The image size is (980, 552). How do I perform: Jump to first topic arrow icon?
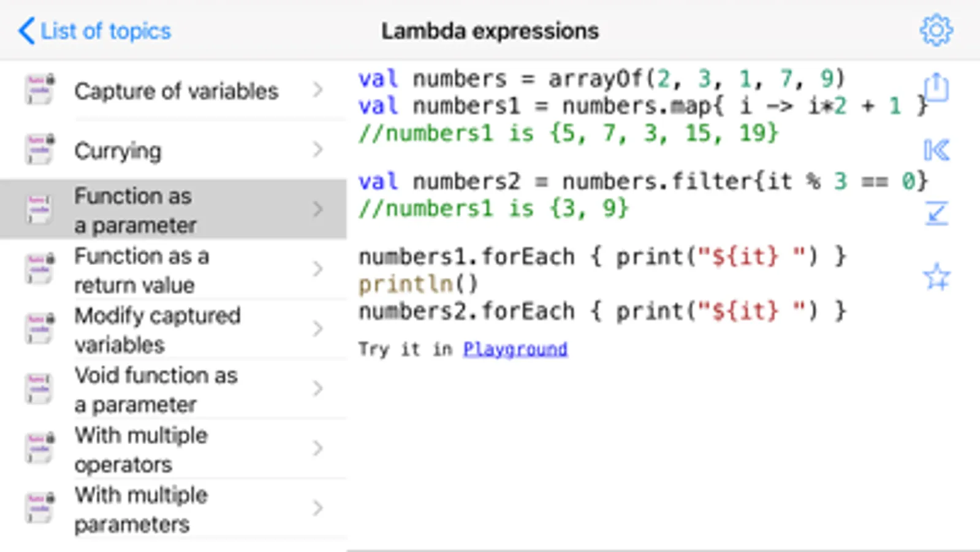coord(936,150)
